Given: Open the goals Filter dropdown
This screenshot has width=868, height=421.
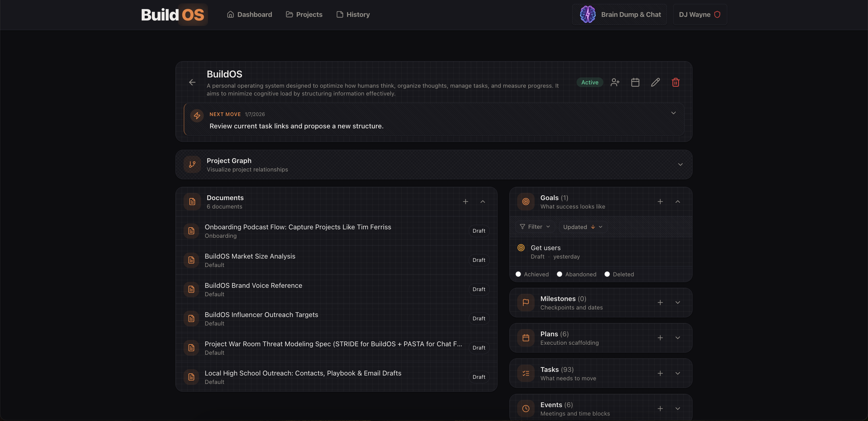Looking at the screenshot, I should point(535,227).
